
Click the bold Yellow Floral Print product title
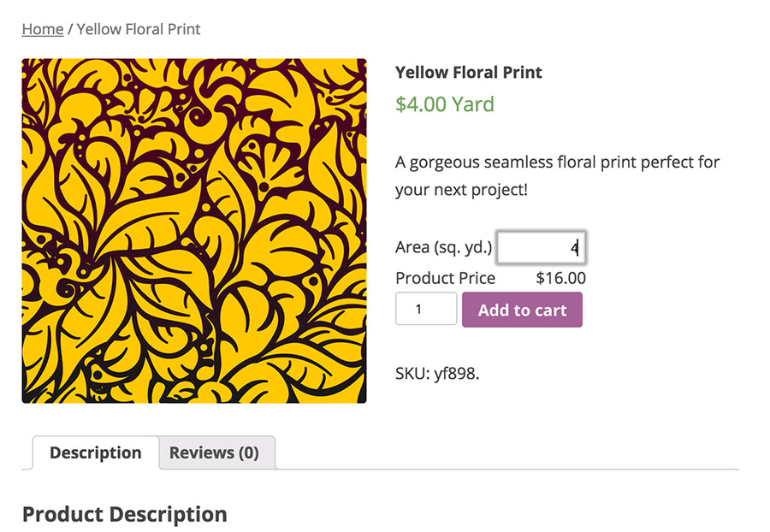point(469,73)
